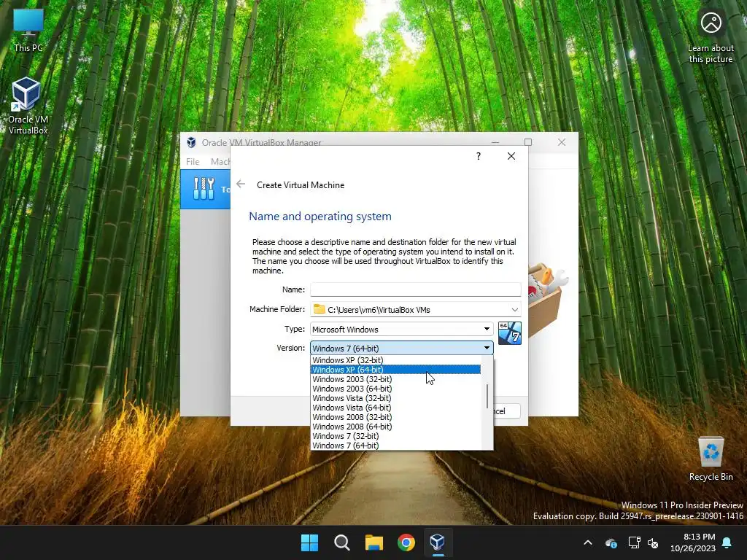Select Windows 7 (64-bit) from the list
747x560 pixels.
click(395, 446)
